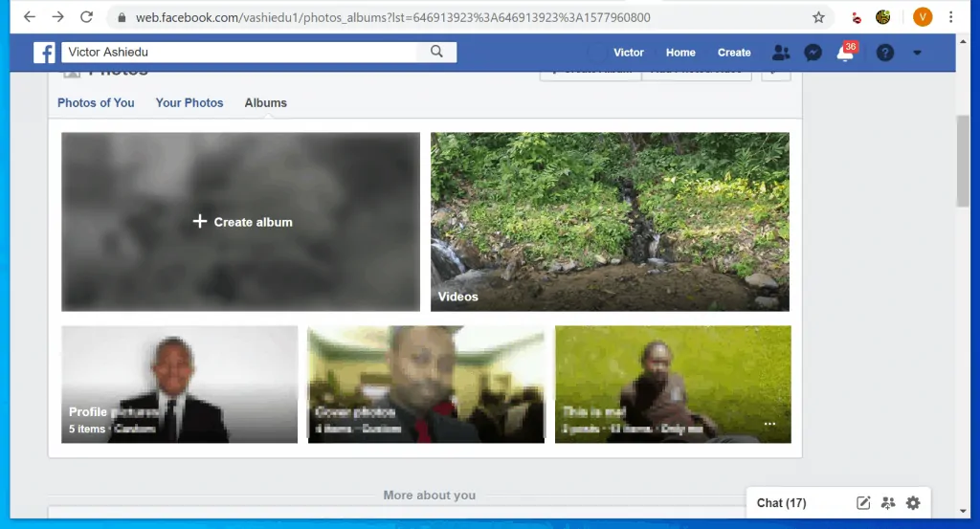This screenshot has height=529, width=980.
Task: Open the Friend Requests icon
Action: (x=781, y=53)
